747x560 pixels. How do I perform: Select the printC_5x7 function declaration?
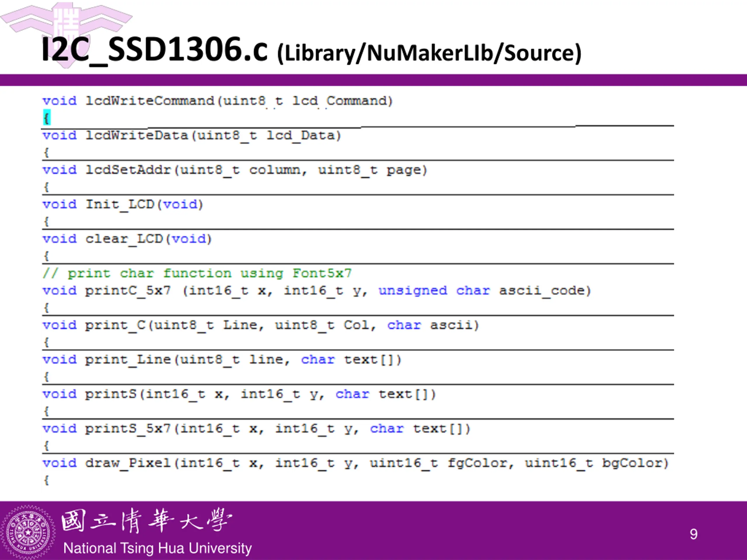click(316, 290)
